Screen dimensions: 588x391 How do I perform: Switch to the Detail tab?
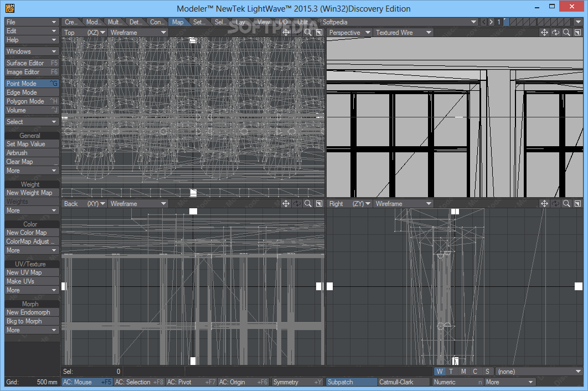[x=136, y=22]
